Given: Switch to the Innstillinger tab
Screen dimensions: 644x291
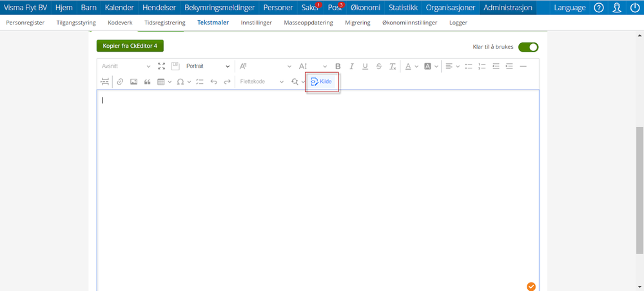Looking at the screenshot, I should 257,23.
